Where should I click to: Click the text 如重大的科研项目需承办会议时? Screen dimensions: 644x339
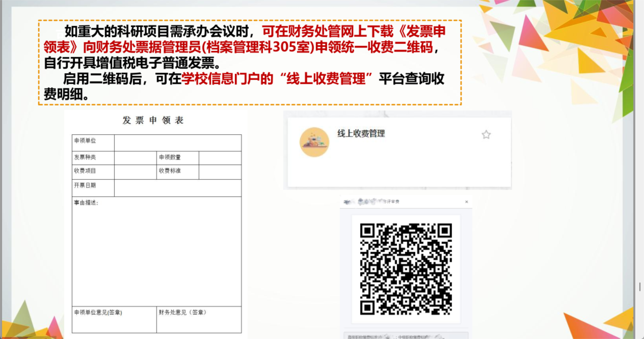pyautogui.click(x=157, y=31)
